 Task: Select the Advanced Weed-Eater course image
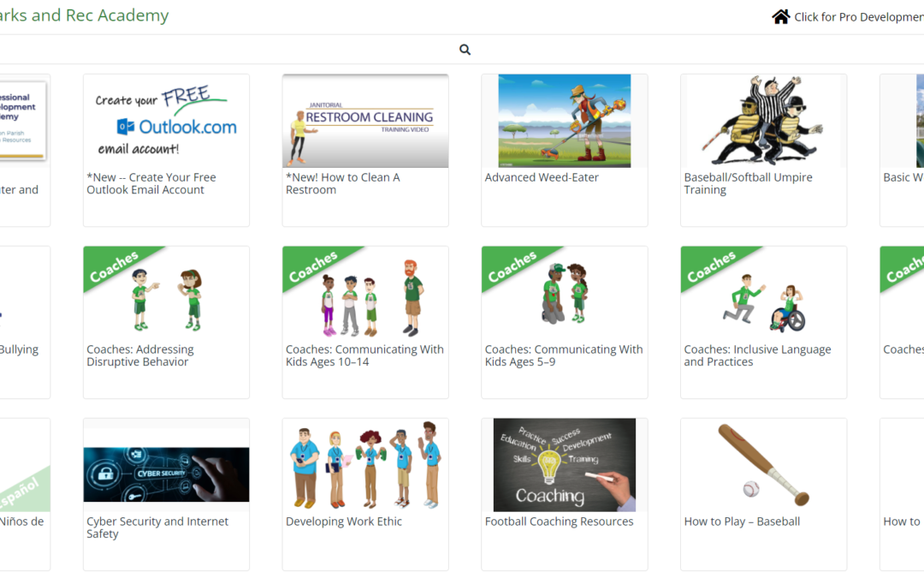tap(564, 121)
